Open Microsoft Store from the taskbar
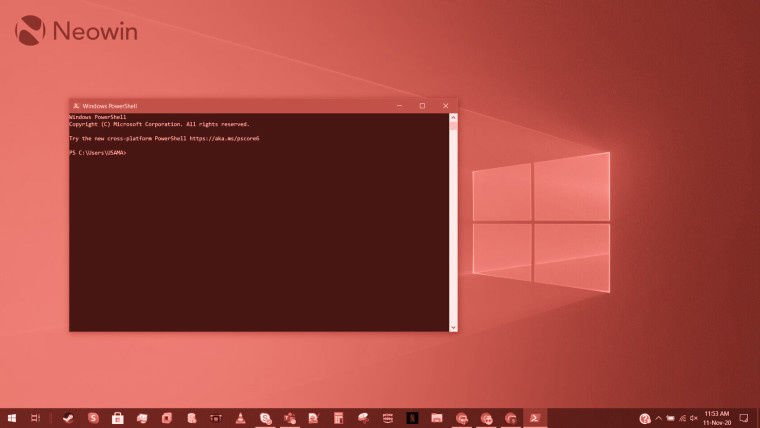The image size is (760, 428). coord(117,418)
